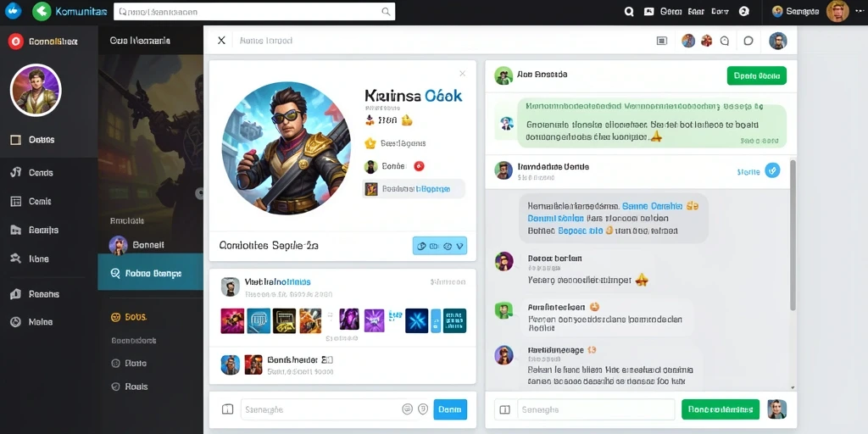Open the photo card icon in top bar

(x=649, y=11)
